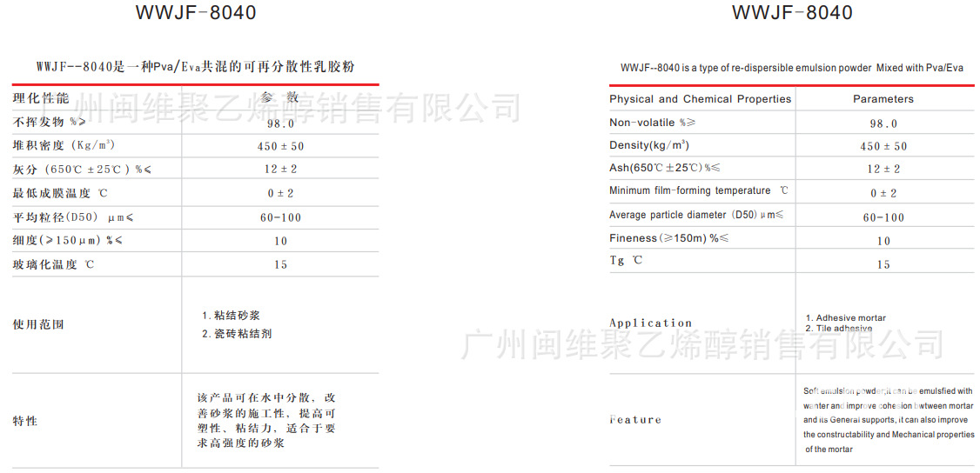Click the 'Physical and Chemical Properties' header

(700, 98)
